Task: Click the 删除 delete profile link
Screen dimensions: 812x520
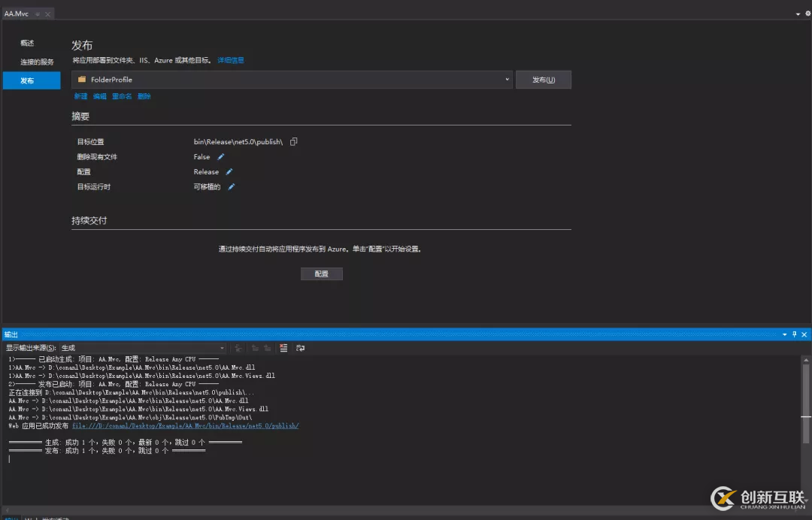Action: (x=144, y=96)
